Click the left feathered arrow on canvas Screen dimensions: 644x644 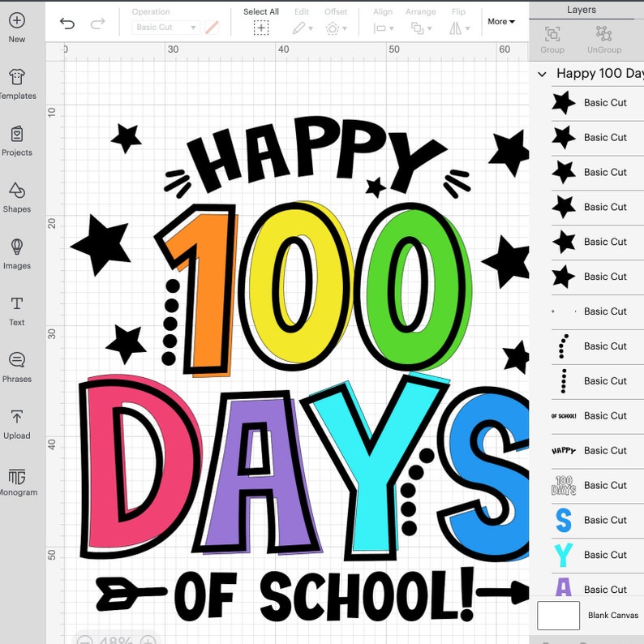point(131,594)
